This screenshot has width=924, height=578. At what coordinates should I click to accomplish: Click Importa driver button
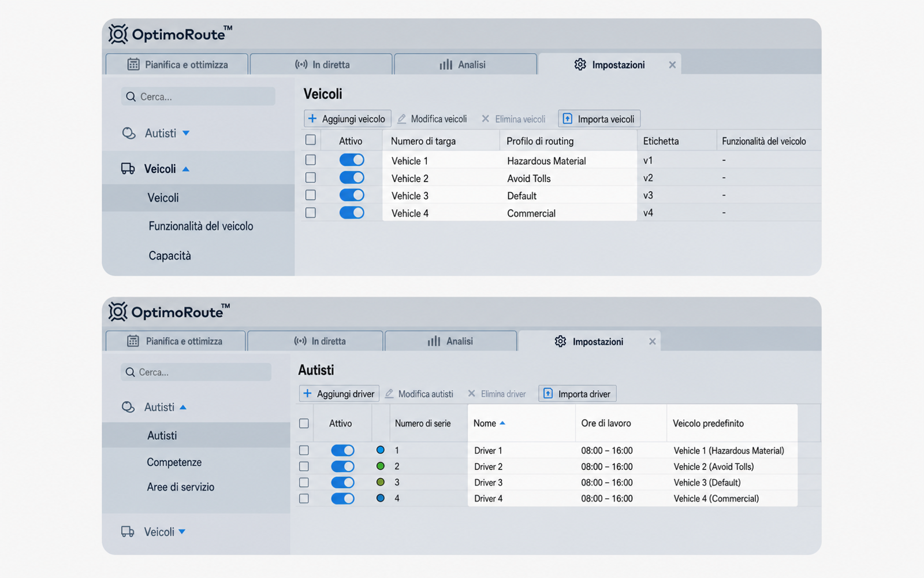pyautogui.click(x=577, y=394)
